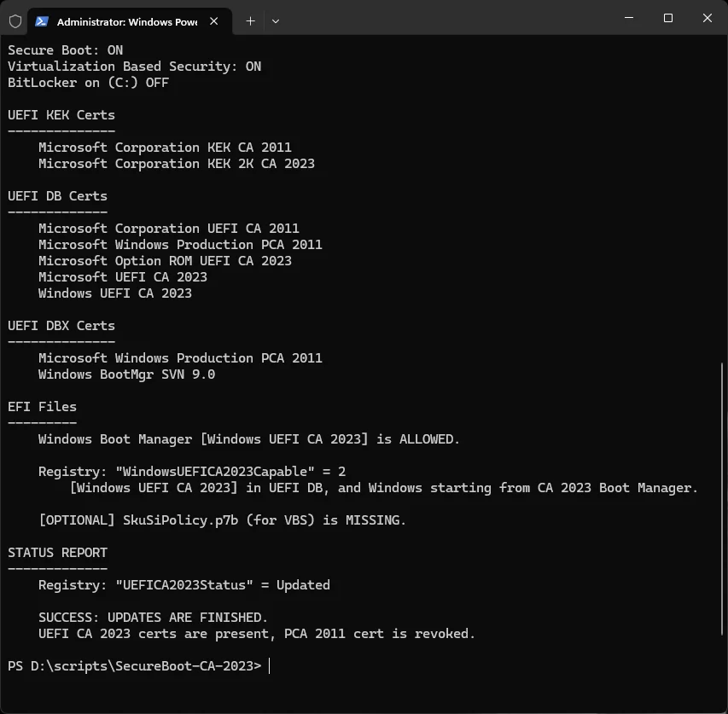Click 'Microsoft Corporation UEFI CA 2011'
Image resolution: width=728 pixels, height=714 pixels.
(169, 229)
